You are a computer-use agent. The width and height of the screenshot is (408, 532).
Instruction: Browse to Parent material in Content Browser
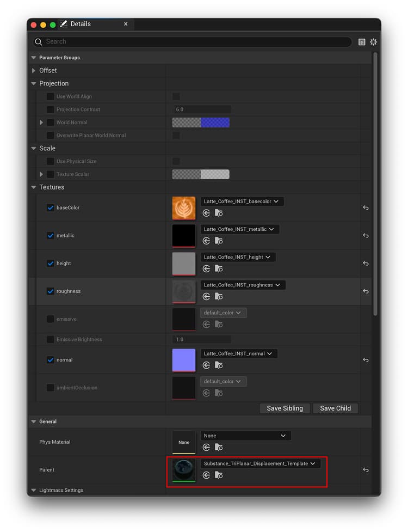[219, 475]
